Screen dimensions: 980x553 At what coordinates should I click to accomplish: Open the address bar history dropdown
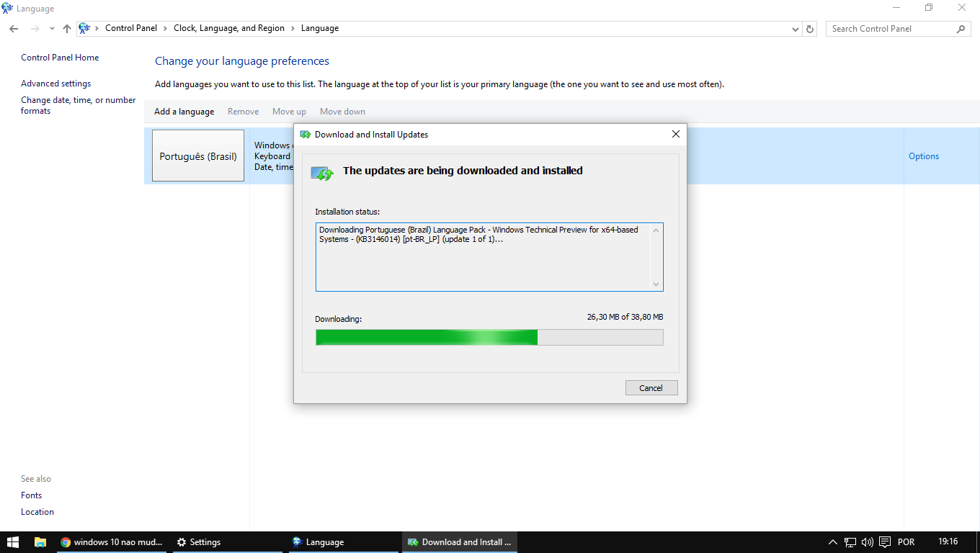(796, 29)
